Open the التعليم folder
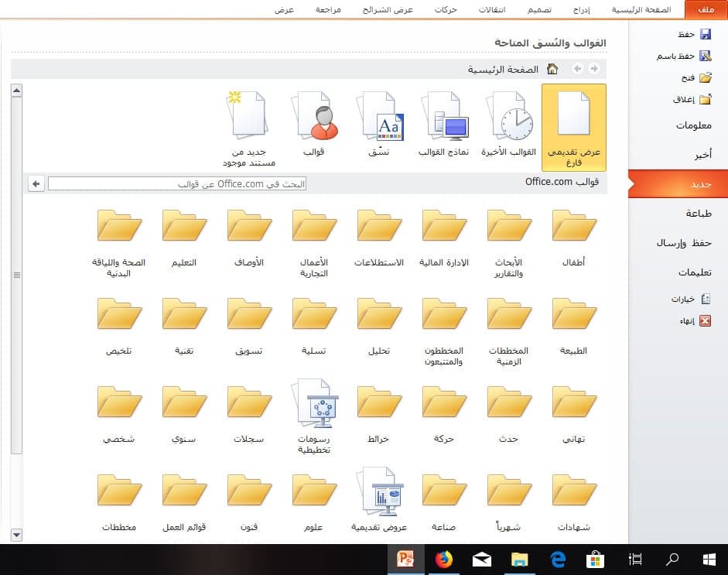Image resolution: width=728 pixels, height=575 pixels. point(184,238)
